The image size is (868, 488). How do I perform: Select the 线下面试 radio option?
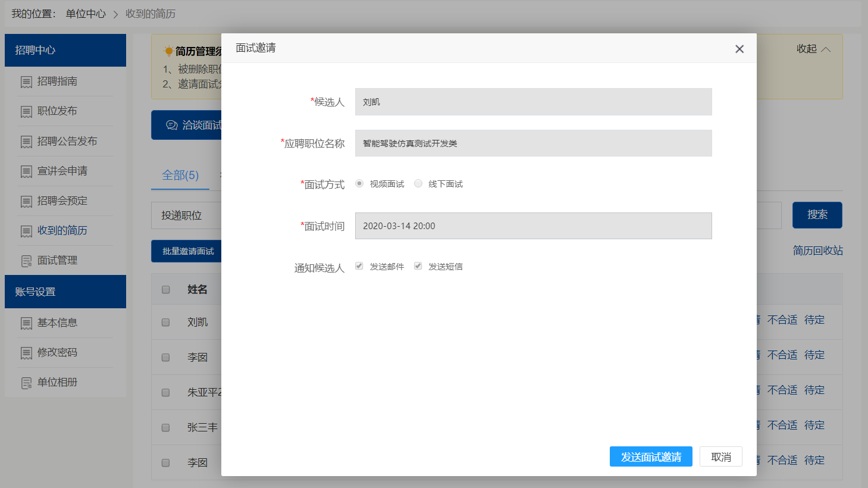pos(418,183)
